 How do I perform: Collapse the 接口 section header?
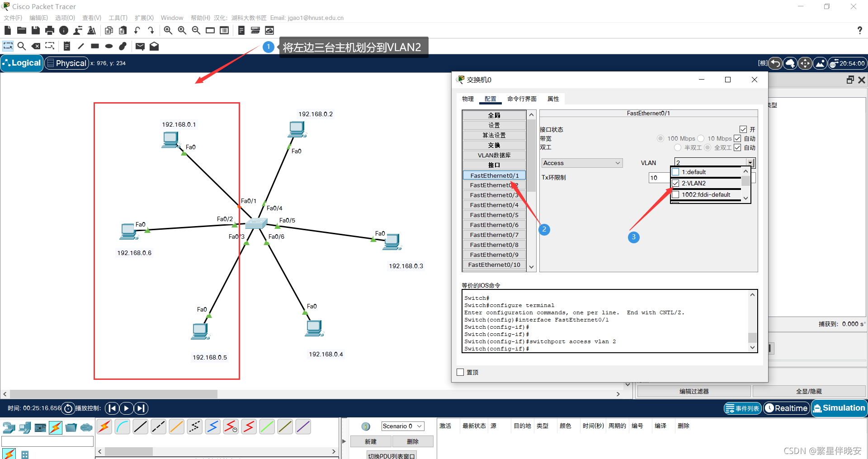[494, 165]
